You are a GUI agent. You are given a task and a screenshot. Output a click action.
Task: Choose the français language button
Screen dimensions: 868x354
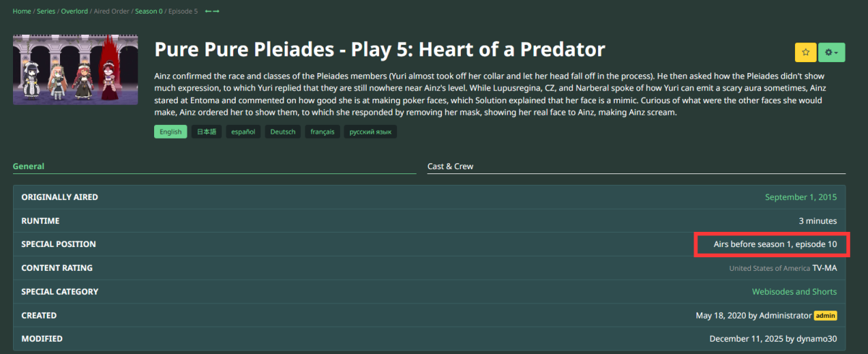(322, 131)
